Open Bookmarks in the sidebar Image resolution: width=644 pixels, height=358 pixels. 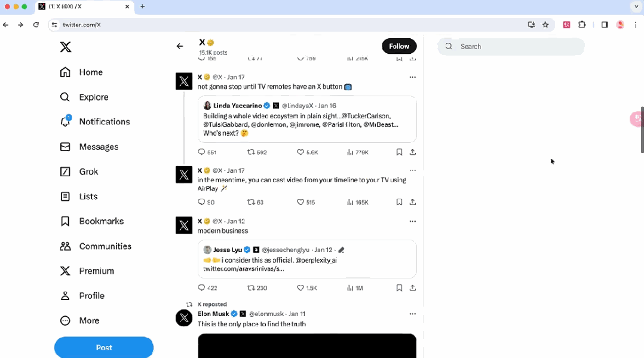(x=92, y=221)
